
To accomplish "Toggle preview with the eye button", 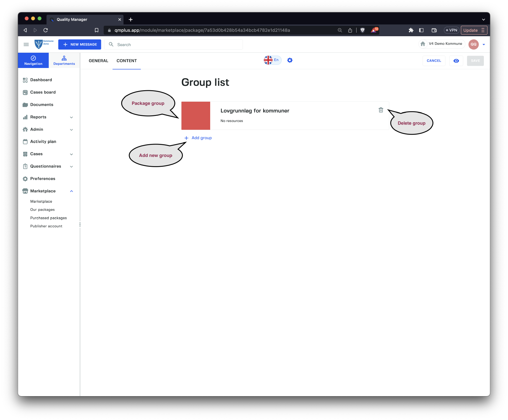I will (456, 61).
